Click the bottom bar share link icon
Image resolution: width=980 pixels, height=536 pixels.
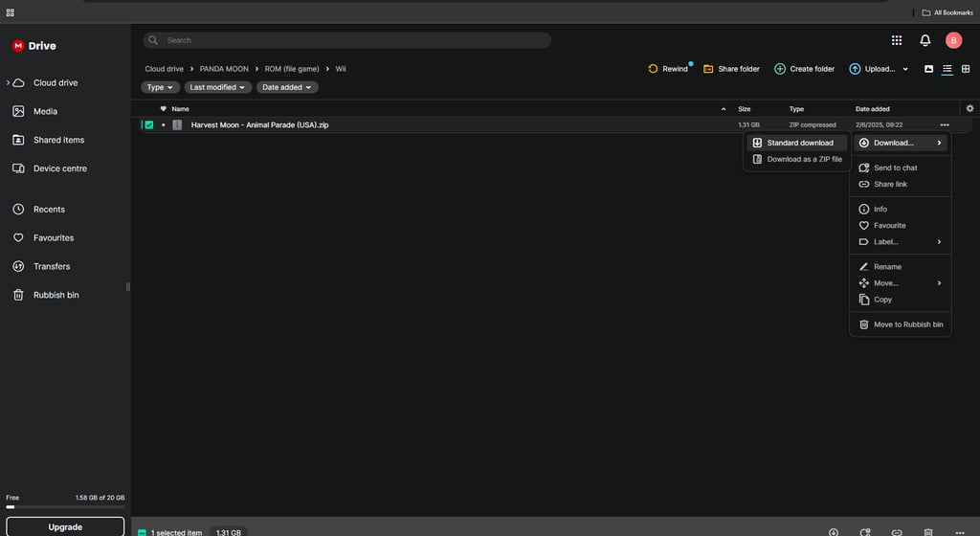coord(896,532)
